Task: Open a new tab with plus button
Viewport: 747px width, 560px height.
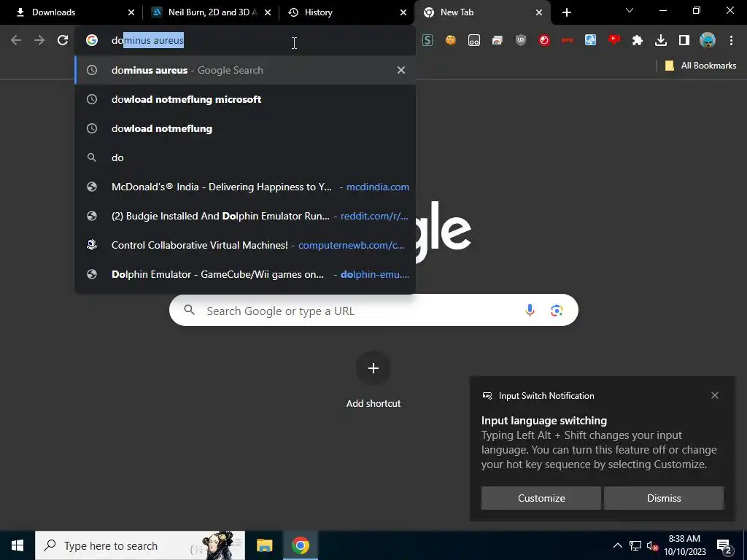Action: 566,12
